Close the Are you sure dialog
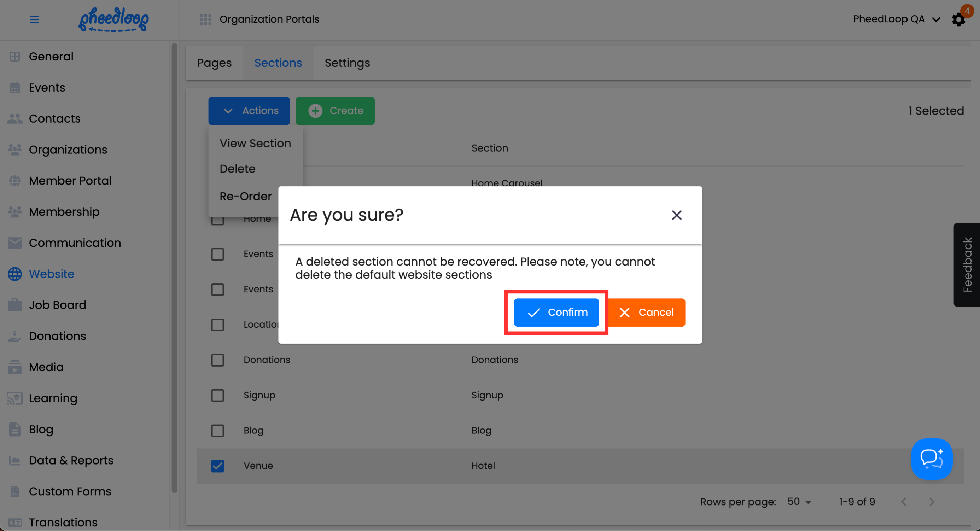980x531 pixels. tap(676, 215)
